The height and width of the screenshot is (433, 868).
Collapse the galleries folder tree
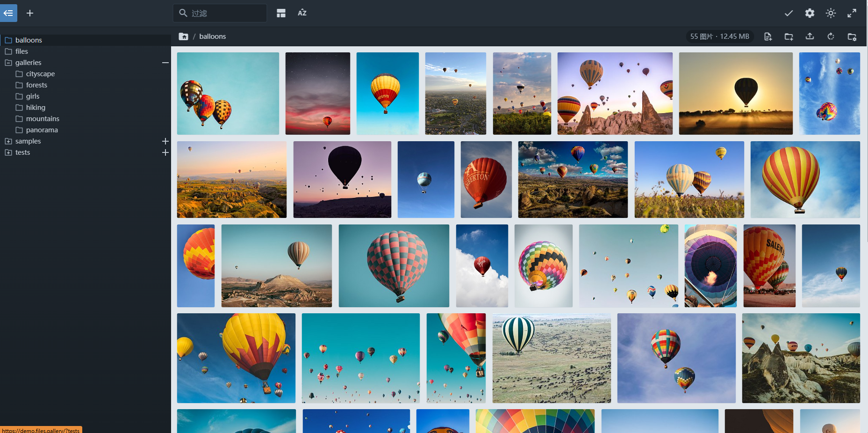(165, 63)
